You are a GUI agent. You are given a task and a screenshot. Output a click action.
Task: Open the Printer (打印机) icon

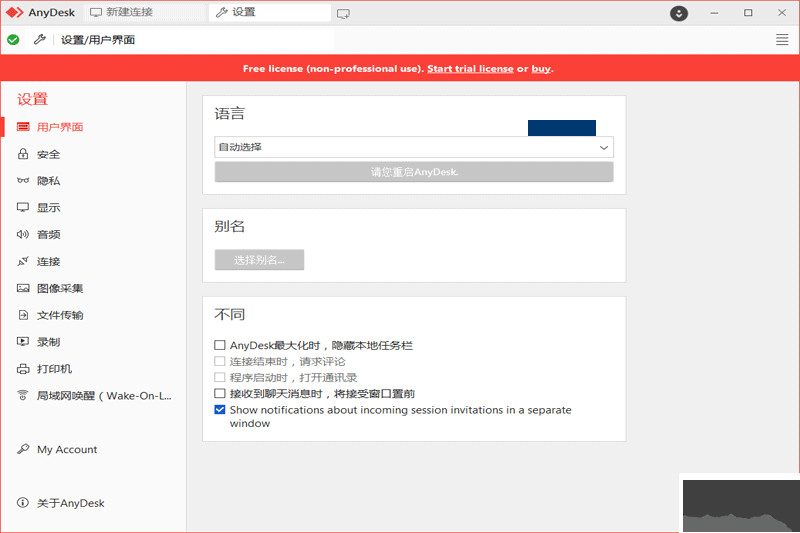23,369
